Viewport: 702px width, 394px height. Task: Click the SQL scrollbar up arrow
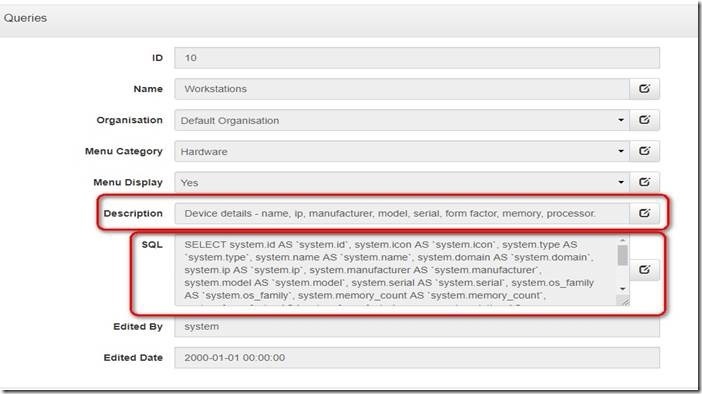coord(622,241)
